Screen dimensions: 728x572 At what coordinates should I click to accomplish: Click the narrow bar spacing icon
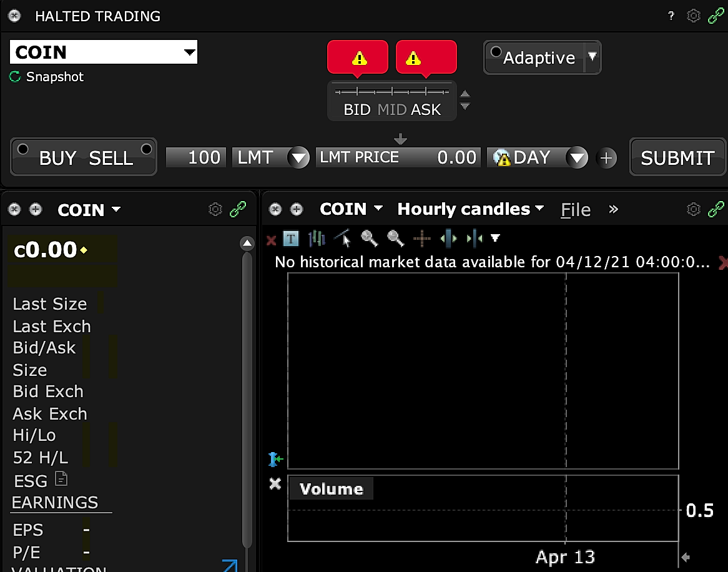[x=475, y=239]
